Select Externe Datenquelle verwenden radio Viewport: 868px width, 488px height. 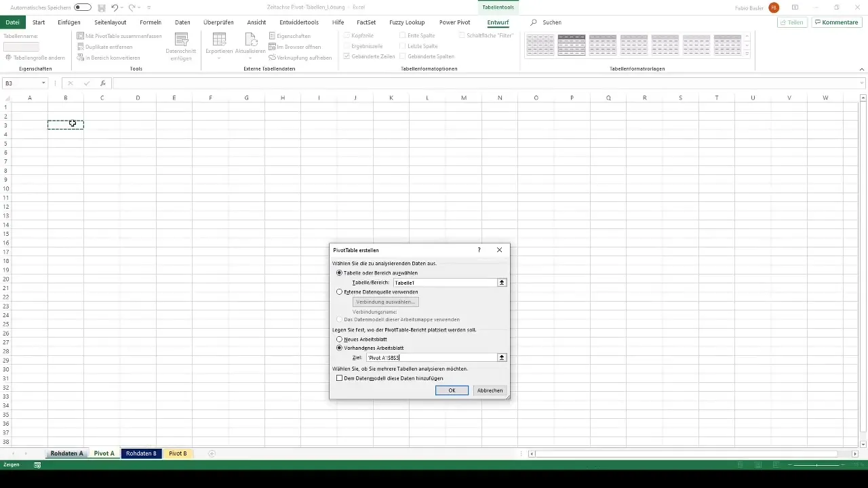(340, 291)
